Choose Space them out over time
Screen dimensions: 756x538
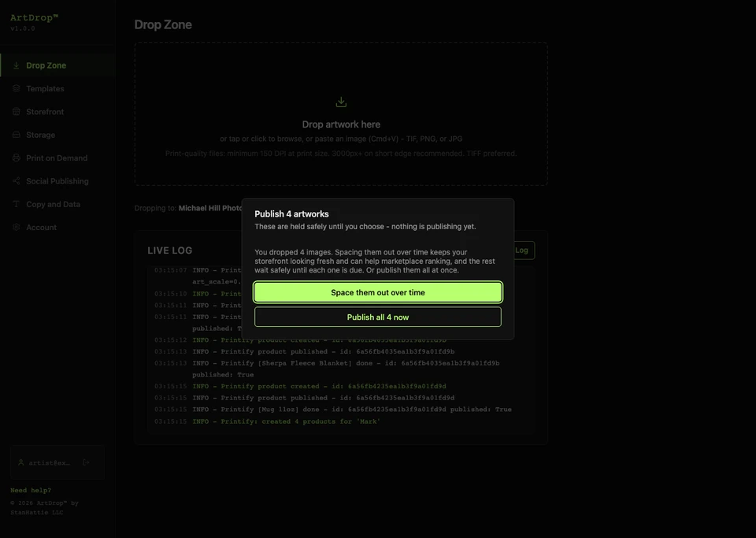(378, 292)
